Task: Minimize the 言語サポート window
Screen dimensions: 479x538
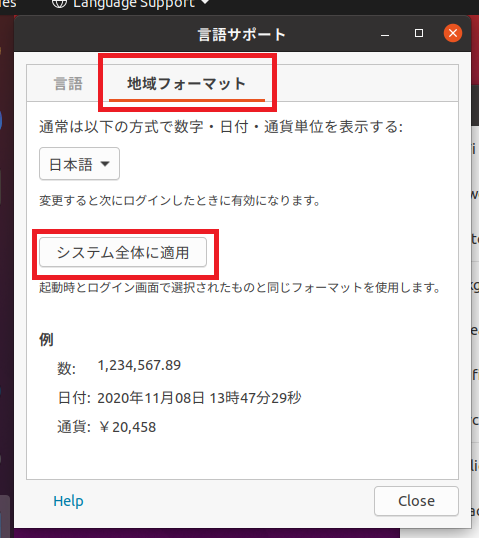Action: tap(385, 34)
